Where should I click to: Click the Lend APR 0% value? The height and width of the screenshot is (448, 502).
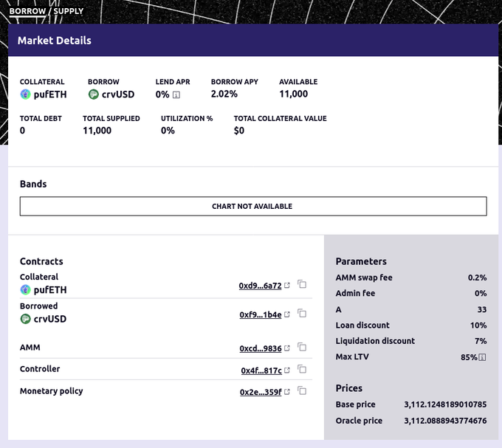point(162,94)
